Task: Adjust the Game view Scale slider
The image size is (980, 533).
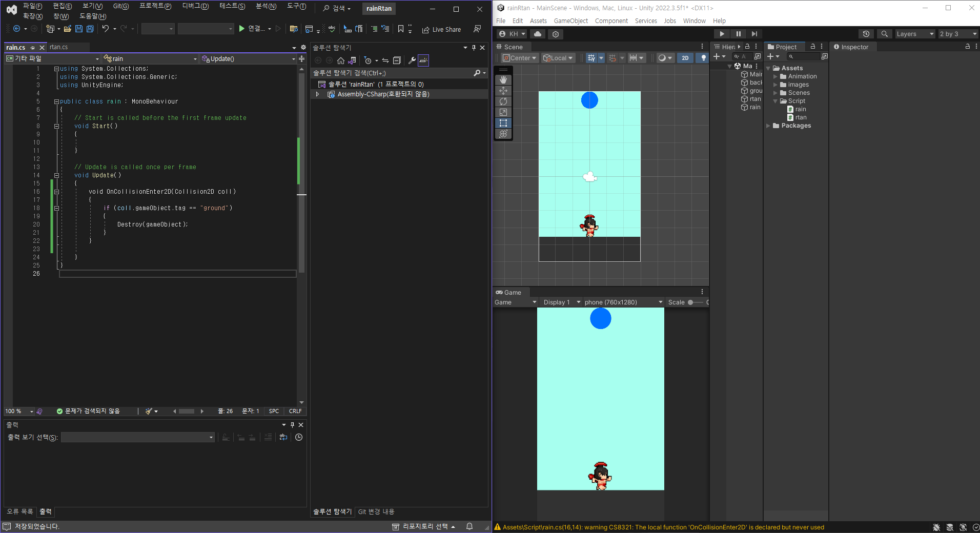Action: pos(696,302)
